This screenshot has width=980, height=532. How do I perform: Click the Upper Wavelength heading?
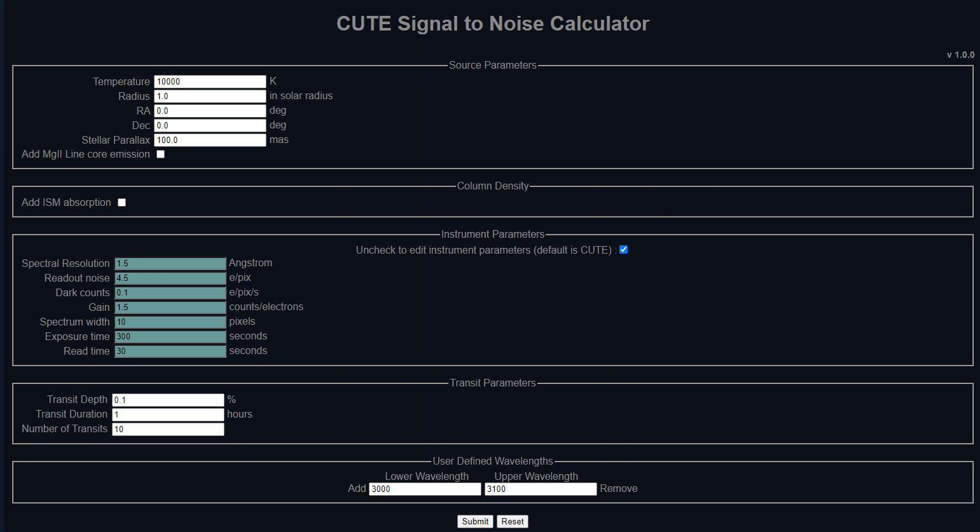pyautogui.click(x=536, y=476)
